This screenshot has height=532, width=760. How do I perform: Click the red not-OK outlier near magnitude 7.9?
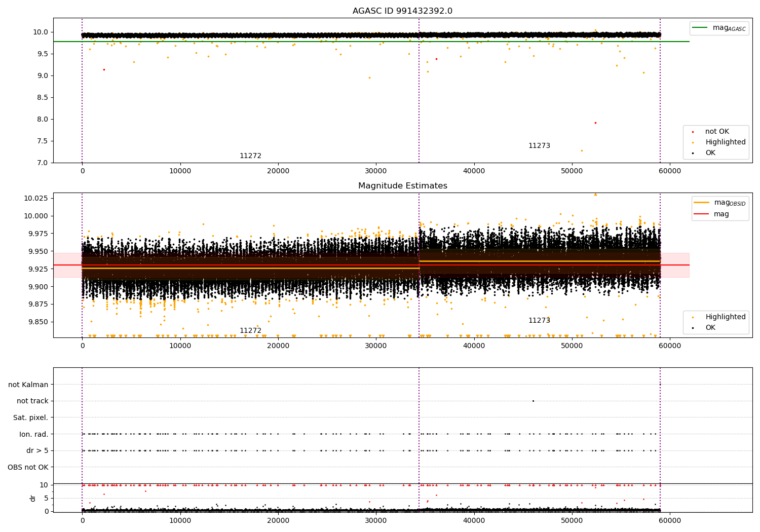tap(595, 123)
